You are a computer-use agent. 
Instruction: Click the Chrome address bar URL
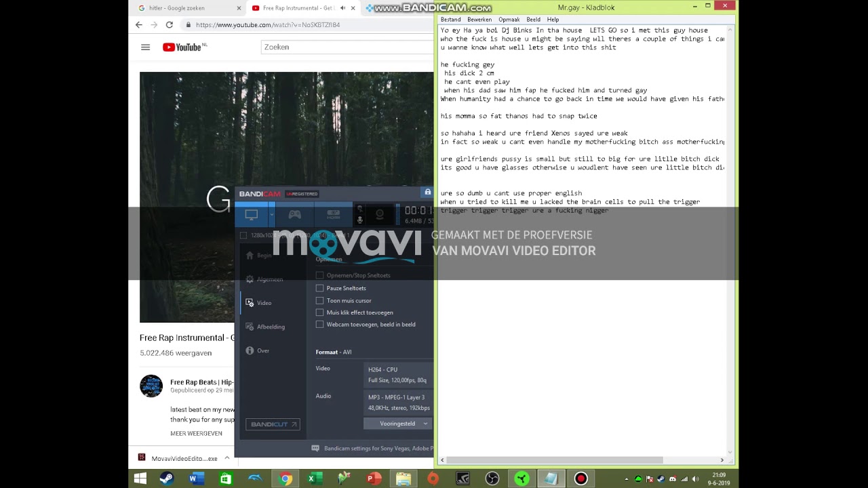pos(268,24)
